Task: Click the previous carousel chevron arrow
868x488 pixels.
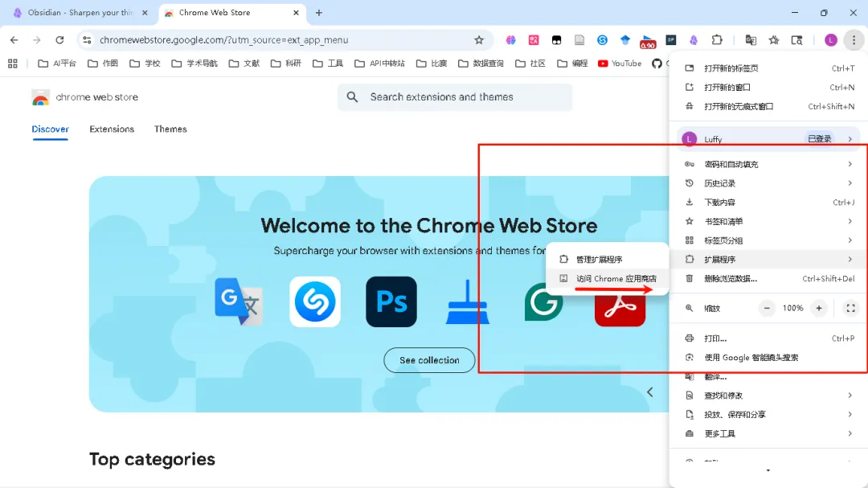Action: (650, 392)
